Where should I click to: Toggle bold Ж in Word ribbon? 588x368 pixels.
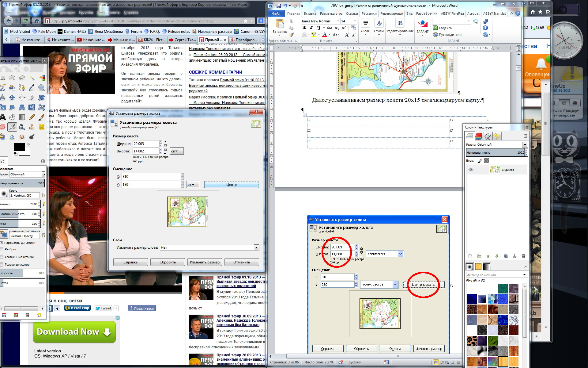point(304,28)
